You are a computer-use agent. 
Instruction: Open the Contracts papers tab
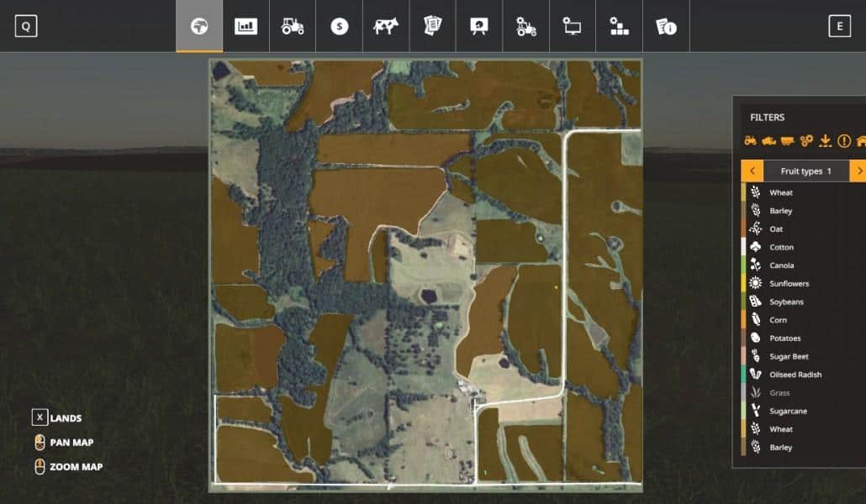432,26
